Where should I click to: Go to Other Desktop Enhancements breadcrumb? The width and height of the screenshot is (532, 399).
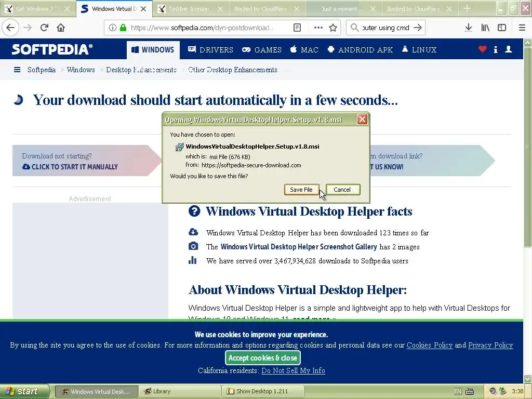[233, 70]
